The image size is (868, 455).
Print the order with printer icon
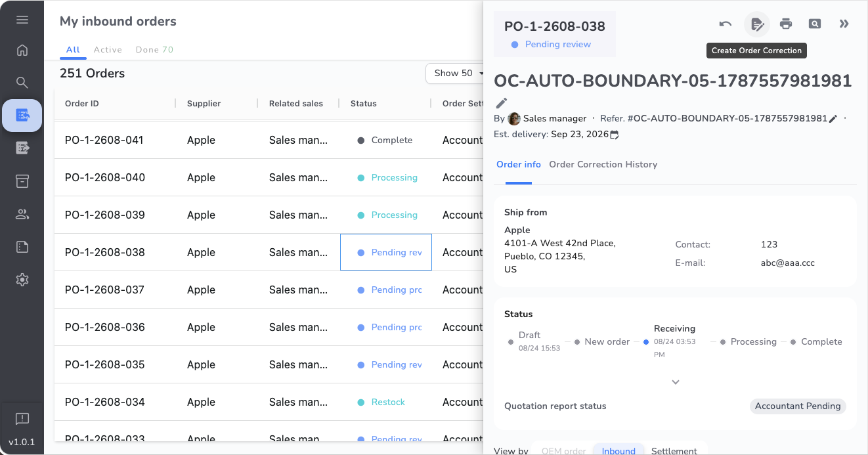point(786,24)
